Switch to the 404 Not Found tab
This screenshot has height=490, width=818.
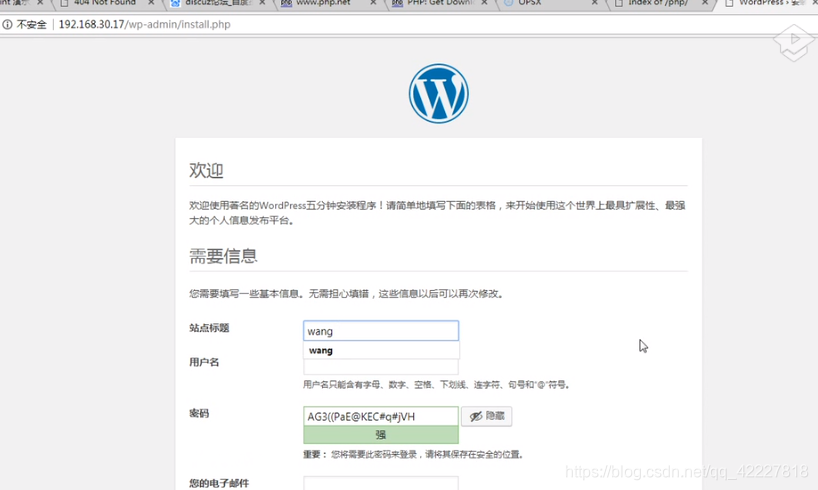104,3
